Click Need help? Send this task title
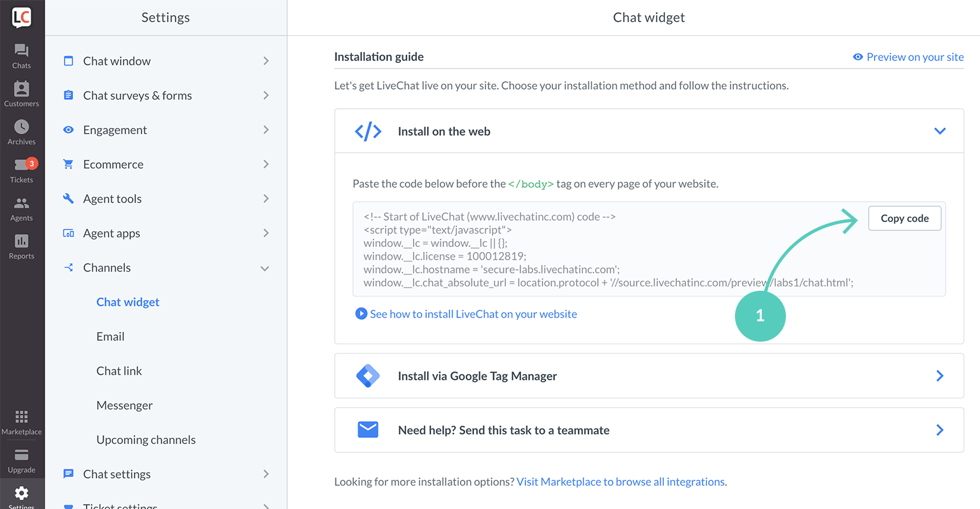This screenshot has width=980, height=509. click(x=503, y=430)
